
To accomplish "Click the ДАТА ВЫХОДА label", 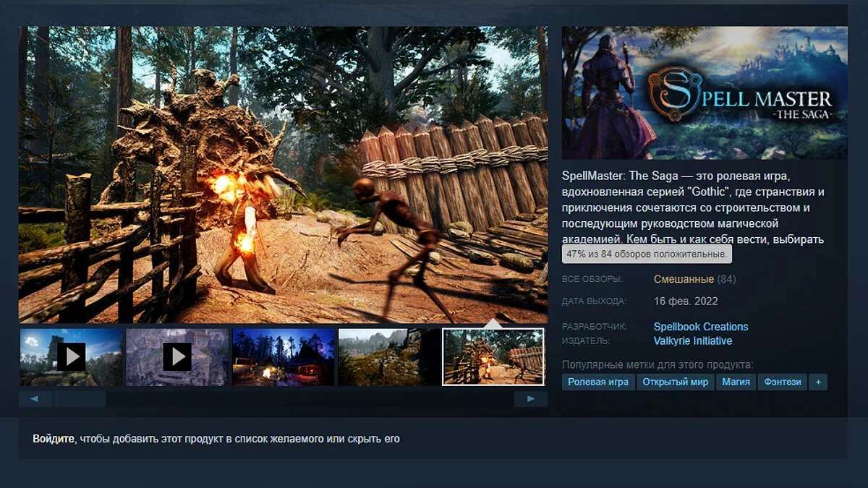I will (595, 301).
